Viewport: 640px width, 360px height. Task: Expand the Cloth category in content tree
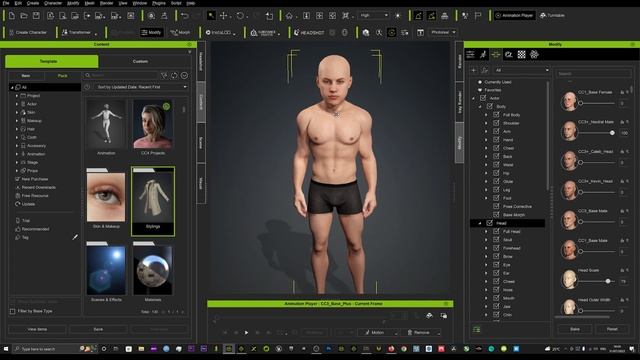(x=17, y=138)
